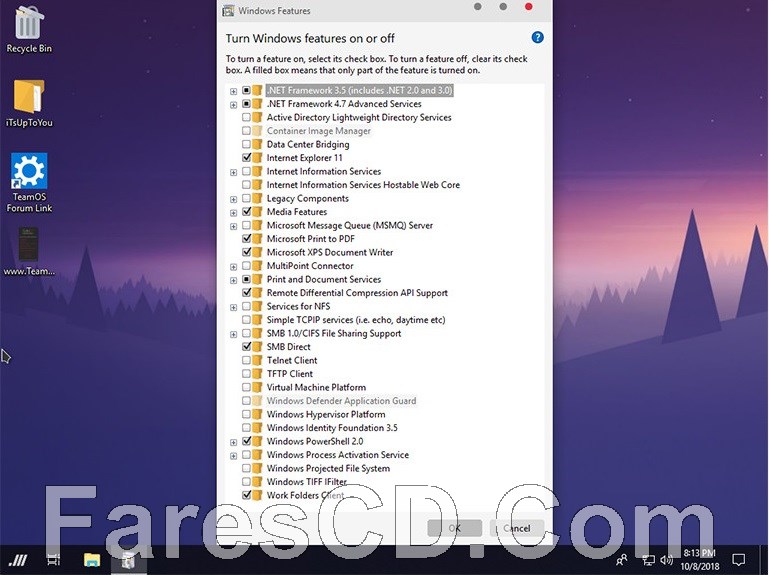
Task: Expand Services for NFS node
Action: (x=233, y=307)
